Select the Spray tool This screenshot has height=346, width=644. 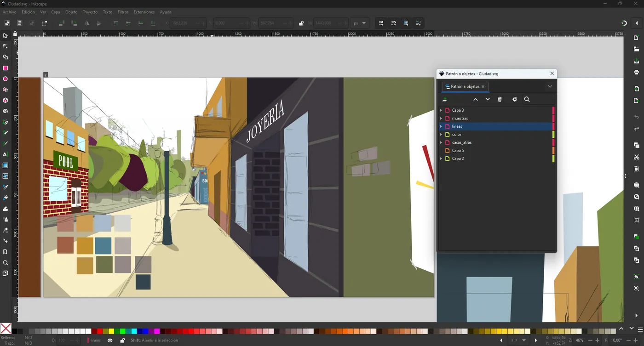tap(6, 219)
